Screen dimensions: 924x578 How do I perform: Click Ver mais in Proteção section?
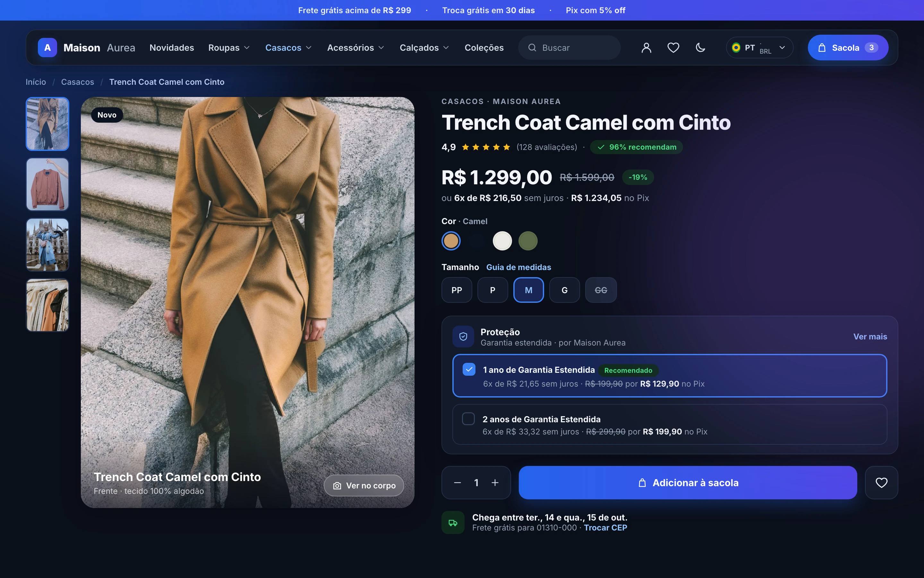click(x=870, y=337)
